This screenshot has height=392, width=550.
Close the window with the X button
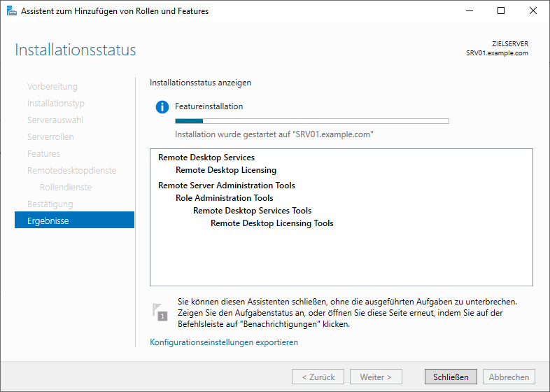click(x=533, y=11)
